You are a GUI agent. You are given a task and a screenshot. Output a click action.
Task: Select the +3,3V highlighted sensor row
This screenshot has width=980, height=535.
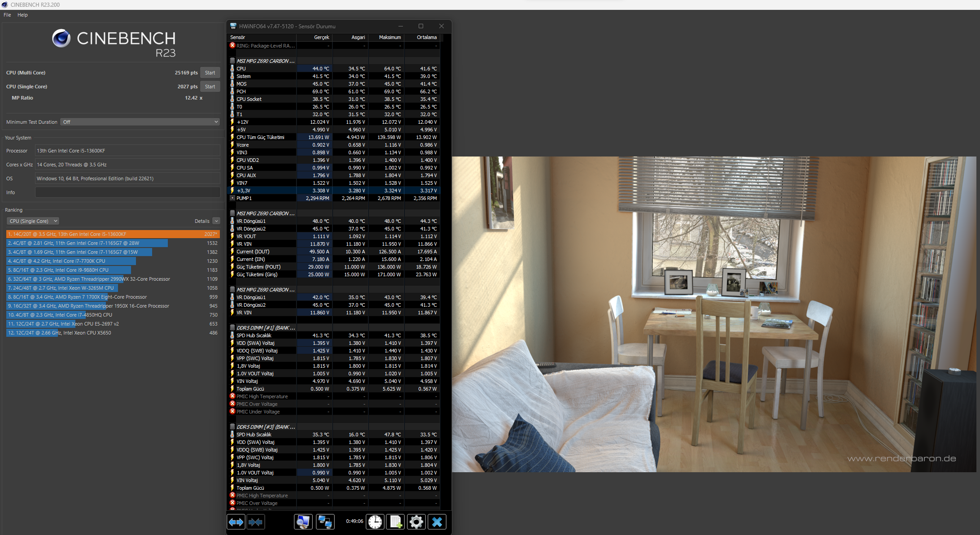click(x=334, y=191)
